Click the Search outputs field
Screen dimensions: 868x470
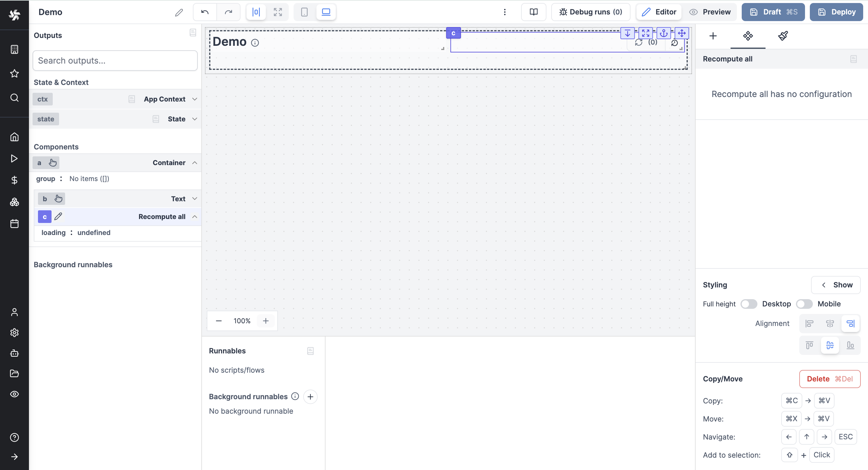(x=115, y=61)
